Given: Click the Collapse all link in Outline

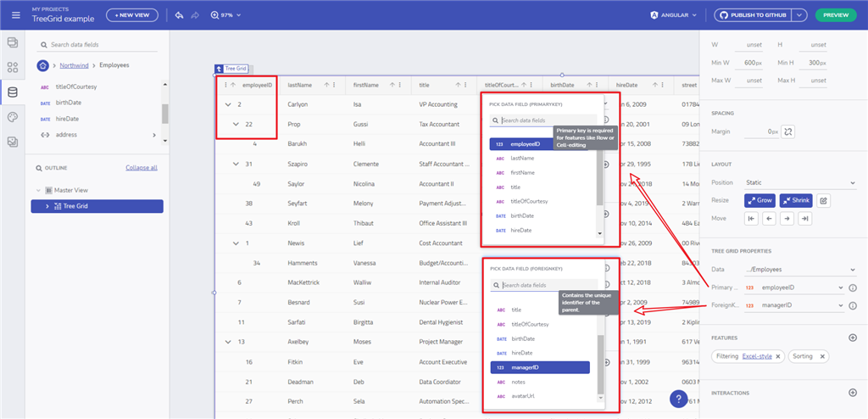Looking at the screenshot, I should pyautogui.click(x=141, y=168).
